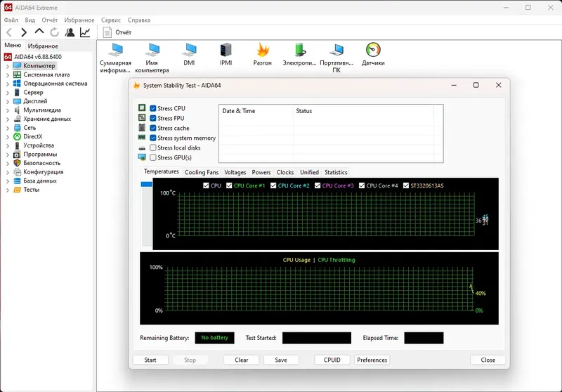The height and width of the screenshot is (392, 562).
Task: Open the Сервис menu
Action: click(110, 20)
